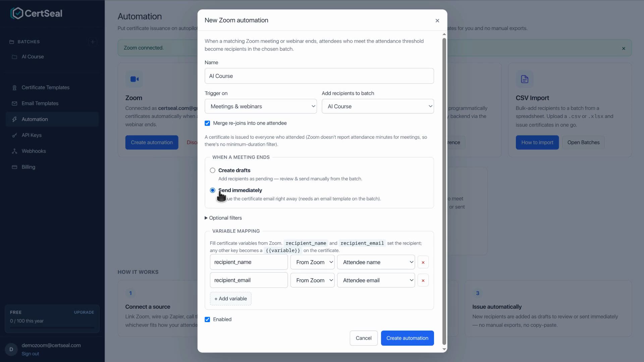This screenshot has width=644, height=362.
Task: Click the usage progress bar
Action: 52,327
